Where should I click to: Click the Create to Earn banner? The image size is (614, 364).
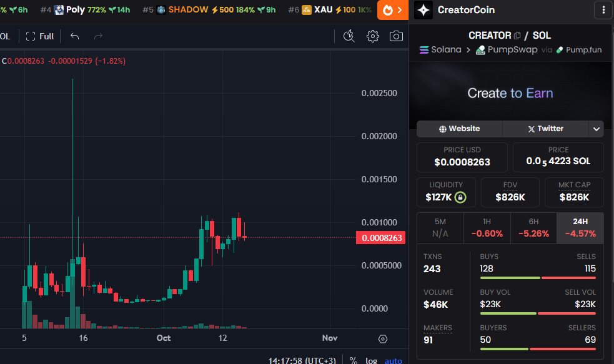[510, 93]
